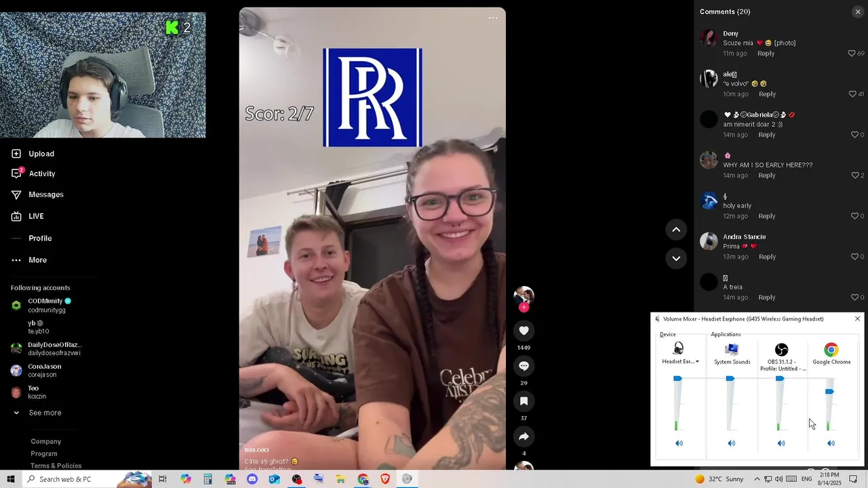Viewport: 868px width, 488px height.
Task: Like the video with the heart icon
Action: coord(524,331)
